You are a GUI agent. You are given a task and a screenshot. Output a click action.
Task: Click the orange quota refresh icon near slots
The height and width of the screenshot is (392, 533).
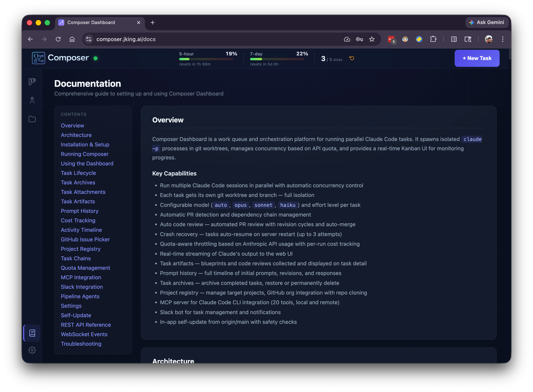(x=352, y=58)
